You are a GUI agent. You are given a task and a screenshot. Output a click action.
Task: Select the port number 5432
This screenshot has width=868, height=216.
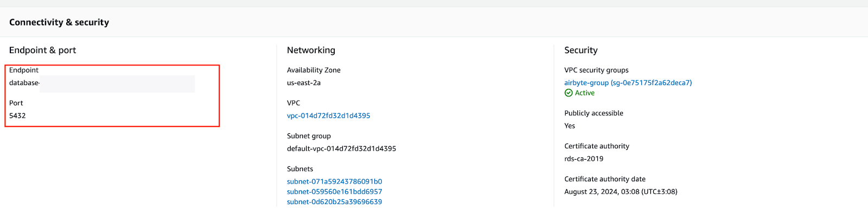pos(17,116)
